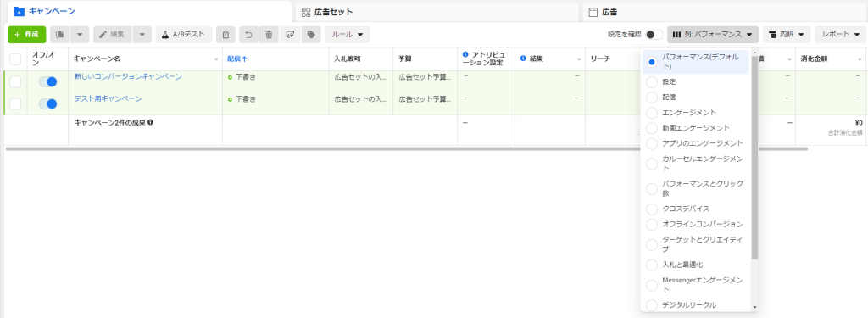Sort by the 配信 column header
The image size is (868, 318).
(x=237, y=59)
